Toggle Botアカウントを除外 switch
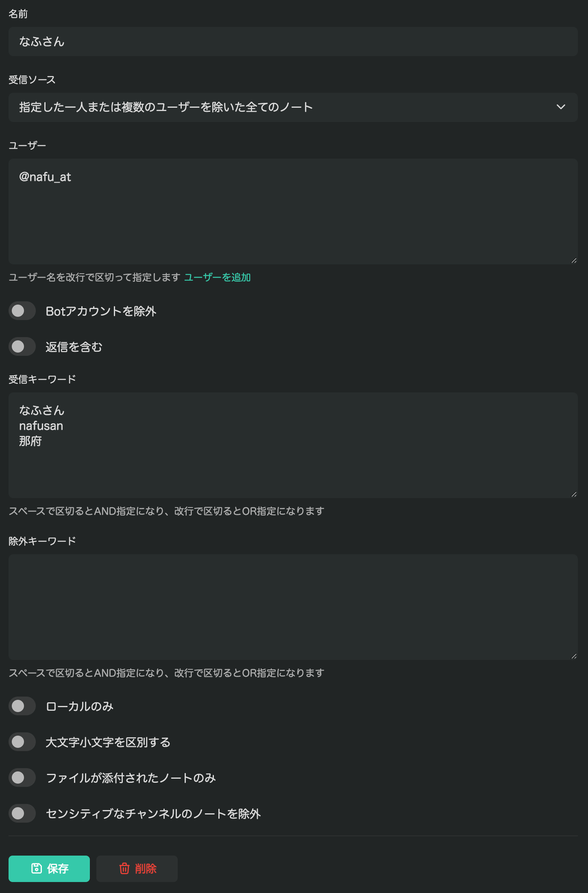The height and width of the screenshot is (893, 588). pyautogui.click(x=22, y=311)
